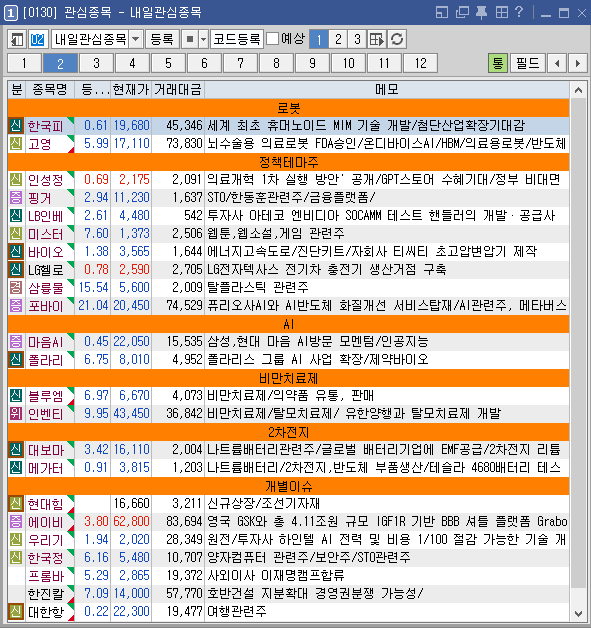Click title bar duplicate window icon
591x628 pixels.
[462, 12]
